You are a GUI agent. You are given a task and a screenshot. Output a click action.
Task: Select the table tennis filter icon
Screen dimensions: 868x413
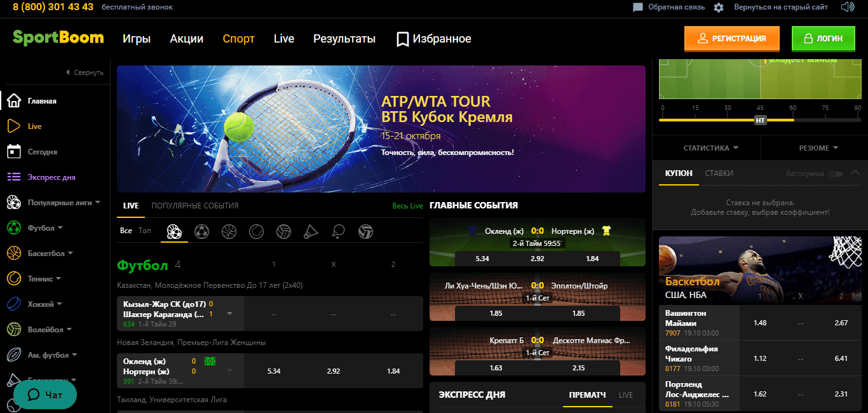(338, 231)
